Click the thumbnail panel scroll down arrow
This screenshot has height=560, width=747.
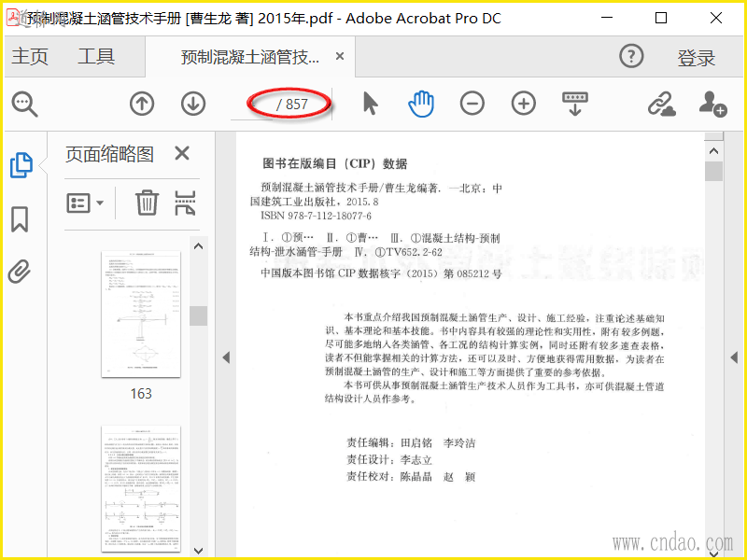(199, 551)
